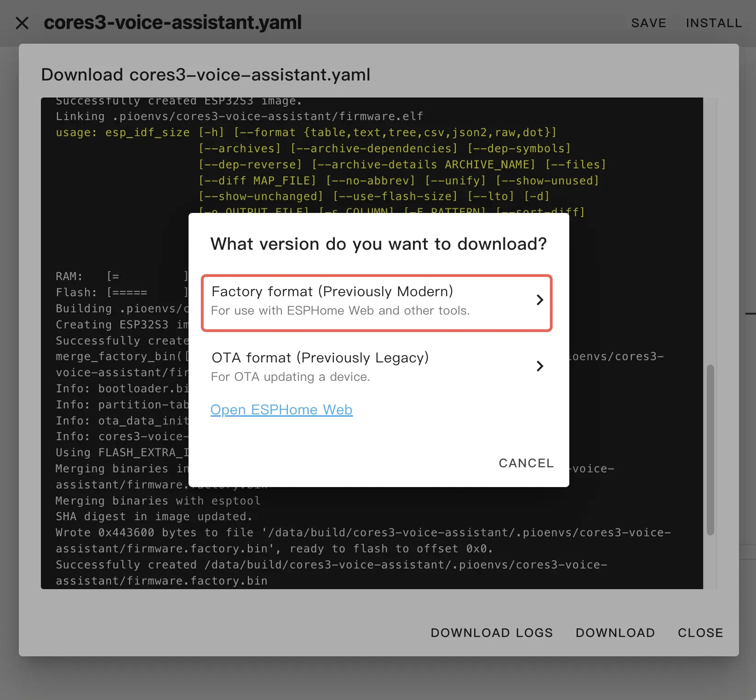This screenshot has width=756, height=700.
Task: Click the yellow 'usage: esp_idf_size' log line
Action: point(306,132)
